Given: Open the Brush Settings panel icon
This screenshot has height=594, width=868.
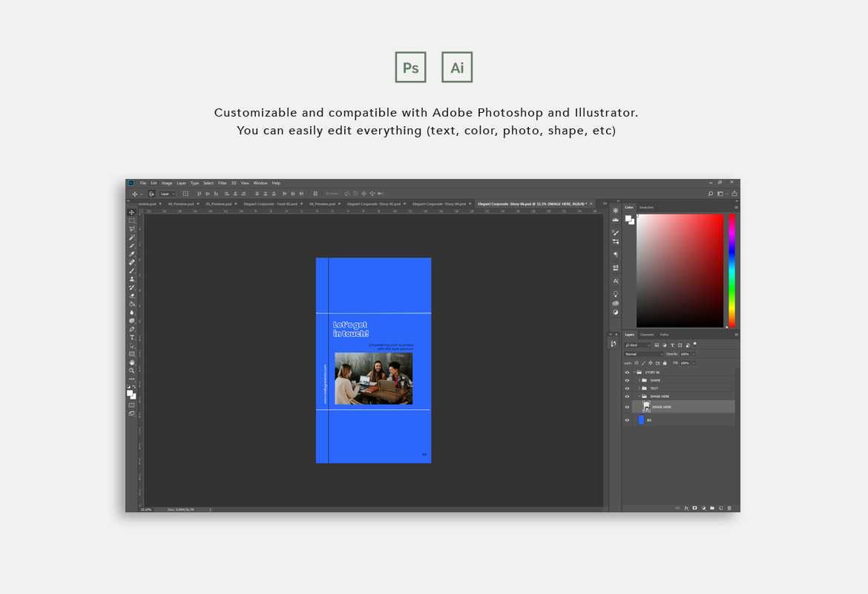Looking at the screenshot, I should (616, 232).
